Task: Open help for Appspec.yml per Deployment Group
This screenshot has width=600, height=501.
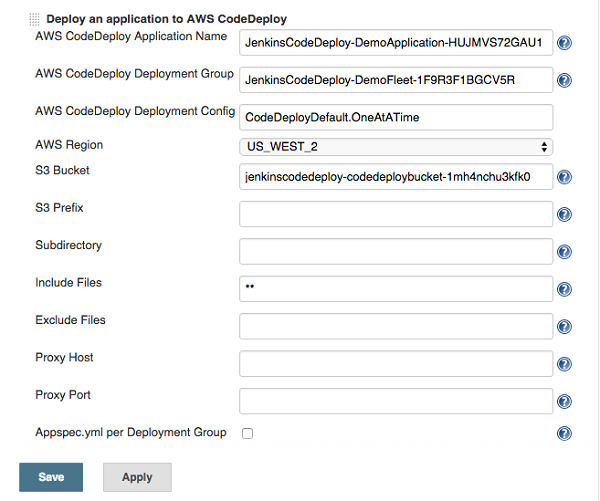Action: pyautogui.click(x=564, y=434)
